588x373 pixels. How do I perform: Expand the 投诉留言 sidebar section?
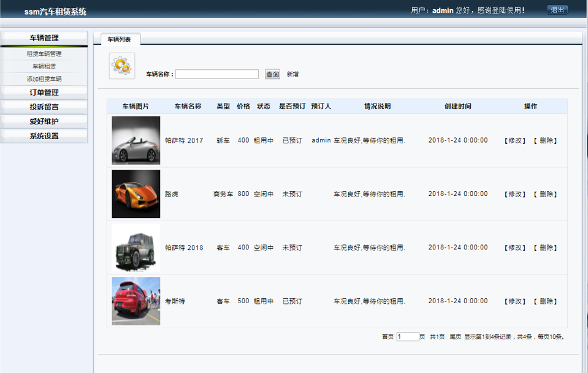(44, 105)
